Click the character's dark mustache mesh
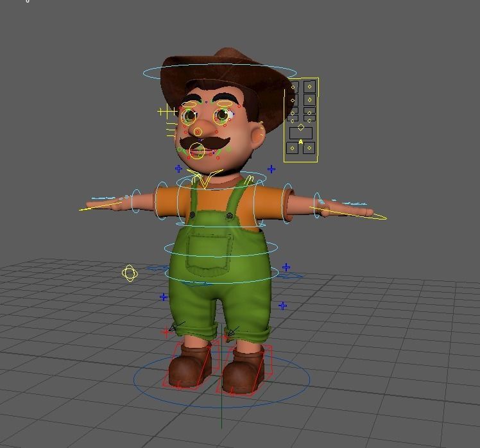Viewport: 480px width, 448px height. tap(205, 142)
